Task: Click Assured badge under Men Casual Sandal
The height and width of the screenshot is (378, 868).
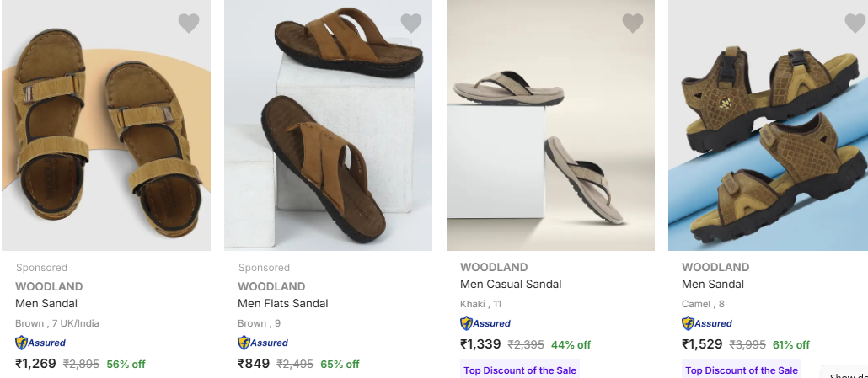Action: (x=485, y=323)
